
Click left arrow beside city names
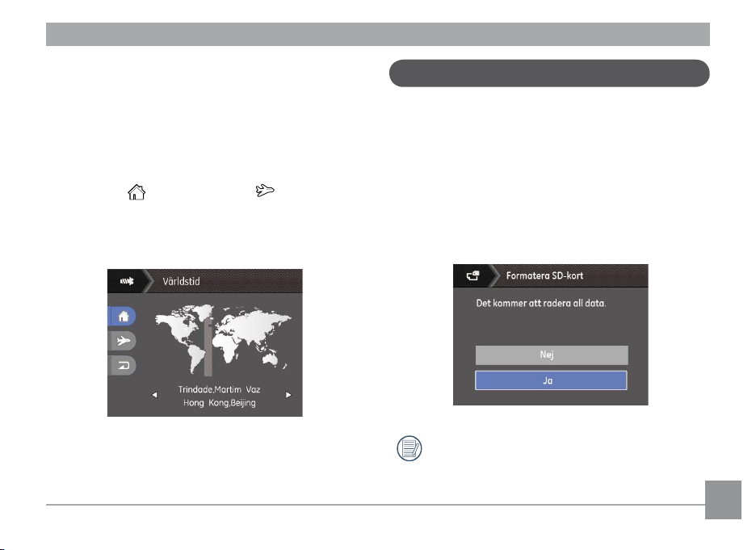[x=154, y=395]
